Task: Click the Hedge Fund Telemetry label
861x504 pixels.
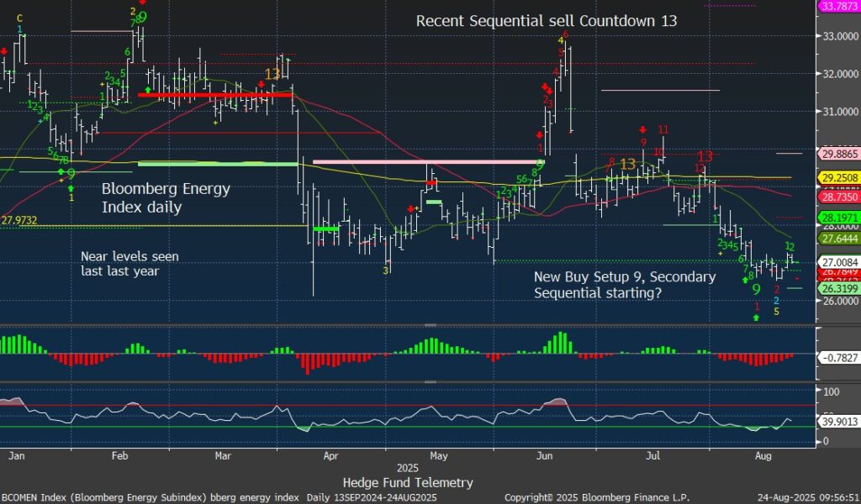Action: pos(408,482)
